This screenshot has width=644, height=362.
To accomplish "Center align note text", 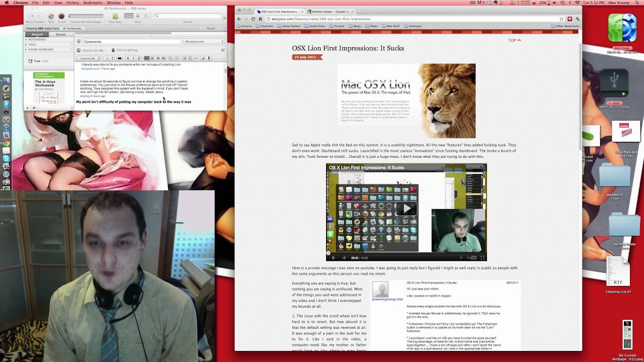I will (152, 58).
